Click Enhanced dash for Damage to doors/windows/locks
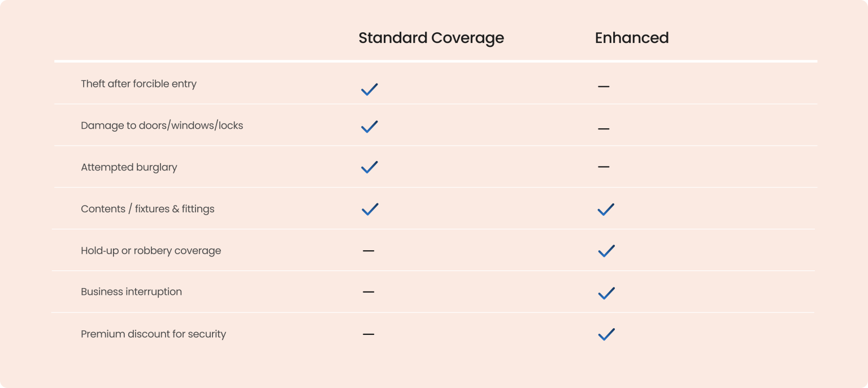Image resolution: width=868 pixels, height=388 pixels. 604,129
